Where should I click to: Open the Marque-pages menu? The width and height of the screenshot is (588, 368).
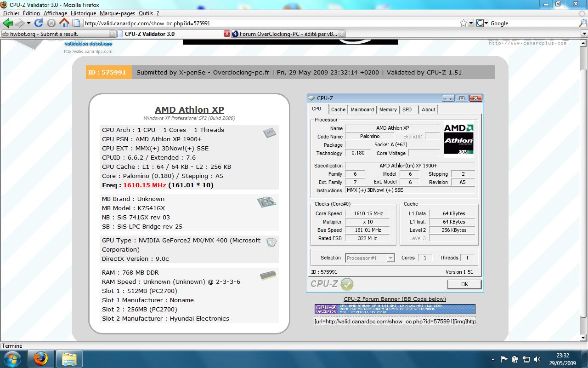[x=118, y=13]
